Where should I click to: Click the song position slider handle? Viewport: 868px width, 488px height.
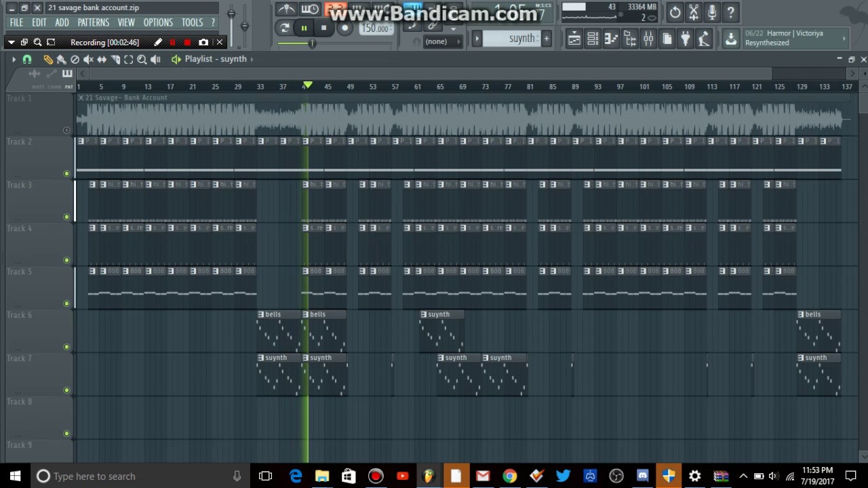312,44
